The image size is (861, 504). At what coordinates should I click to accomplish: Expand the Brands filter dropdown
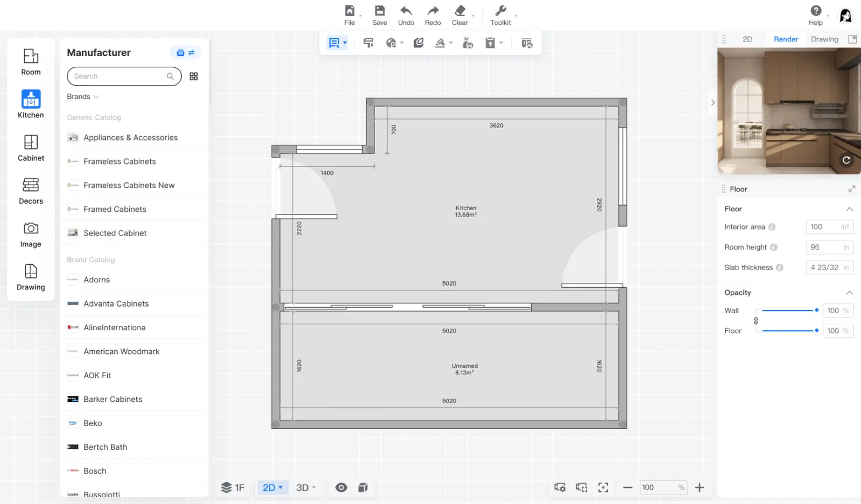click(83, 97)
